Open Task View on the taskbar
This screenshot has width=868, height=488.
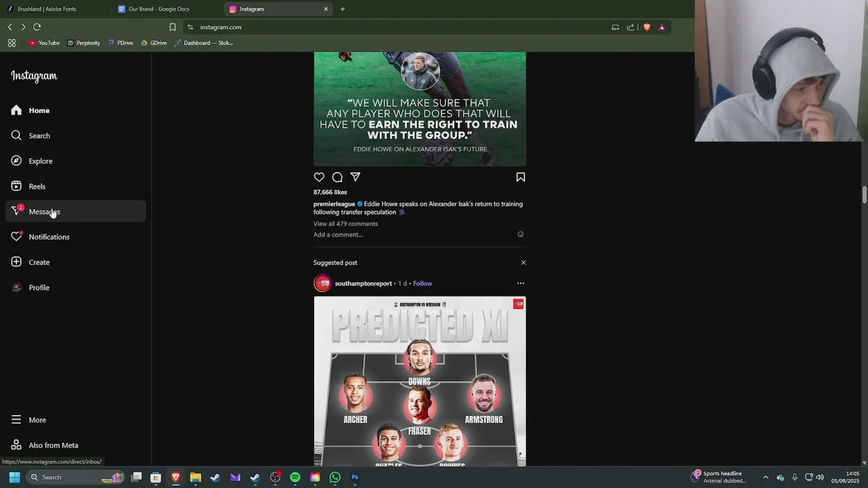click(136, 477)
